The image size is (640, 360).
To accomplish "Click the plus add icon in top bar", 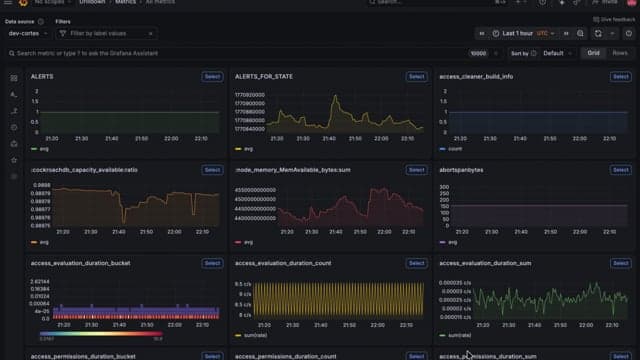I will tap(518, 2).
